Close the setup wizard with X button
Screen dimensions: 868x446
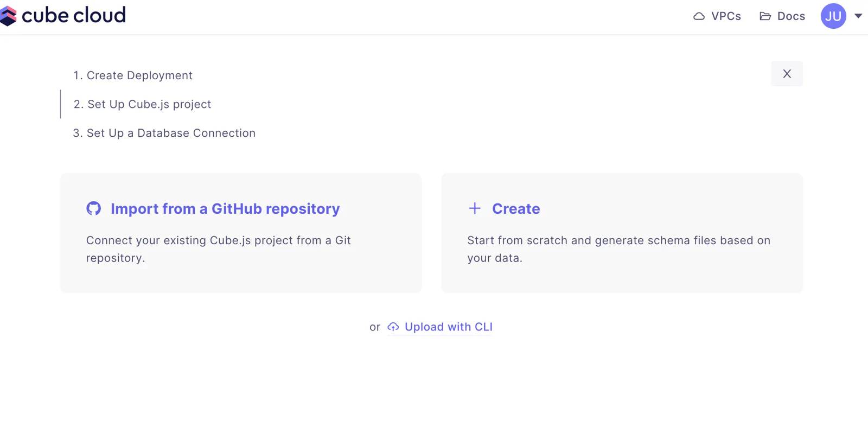tap(787, 74)
